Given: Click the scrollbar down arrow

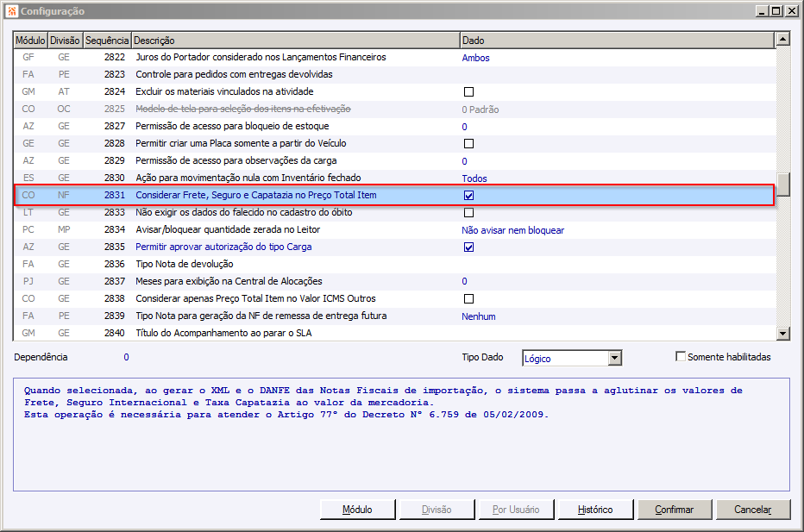Looking at the screenshot, I should (782, 333).
